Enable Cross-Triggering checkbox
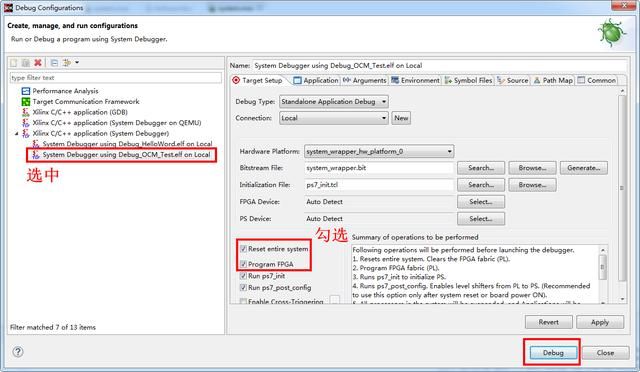Viewport: 640px width, 372px height. tap(243, 301)
